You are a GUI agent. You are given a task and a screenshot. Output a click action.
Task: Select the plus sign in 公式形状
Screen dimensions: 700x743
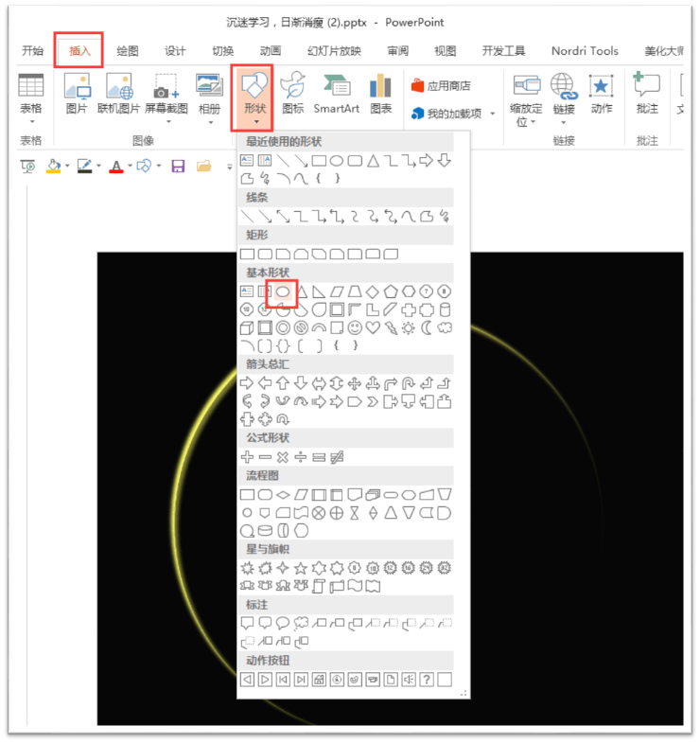(247, 457)
